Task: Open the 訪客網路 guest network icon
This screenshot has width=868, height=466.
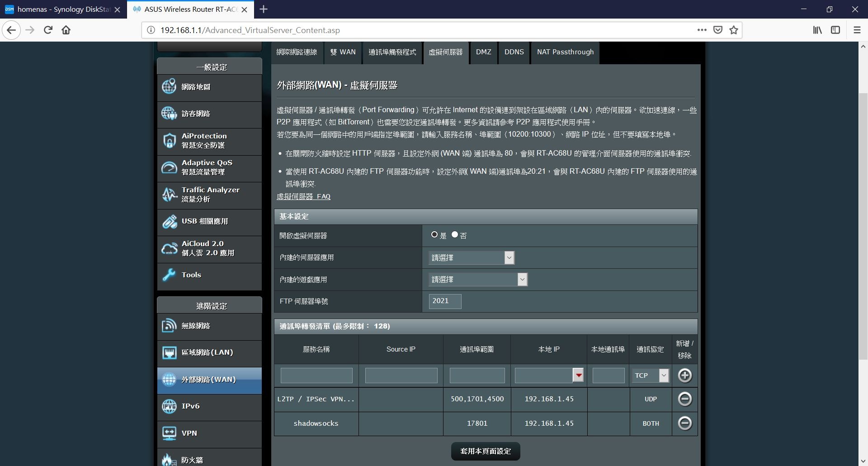Action: click(169, 114)
